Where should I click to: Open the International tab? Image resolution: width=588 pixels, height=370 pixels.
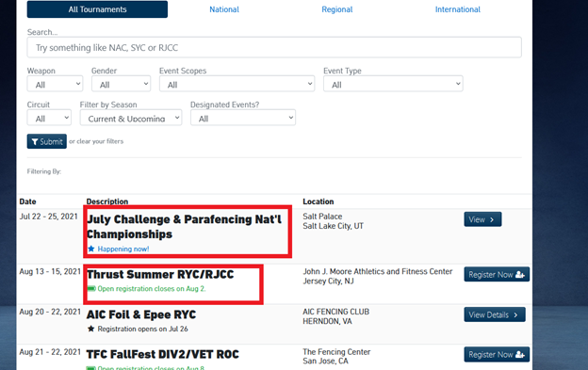pos(458,9)
